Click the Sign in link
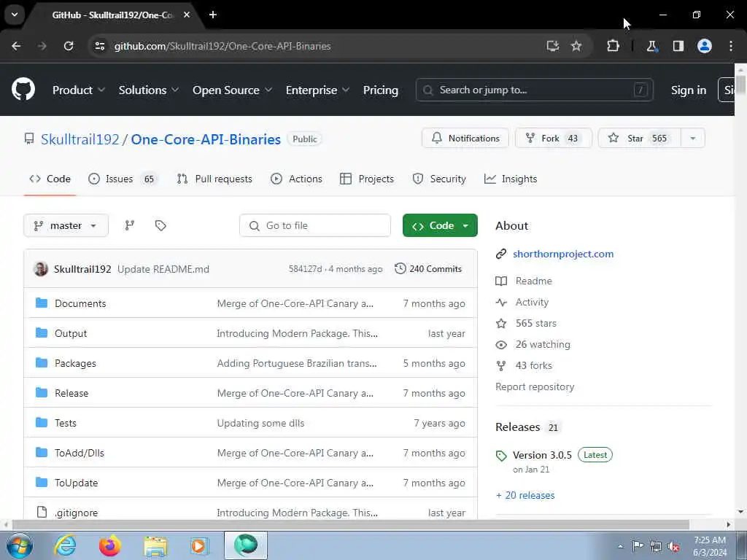Image resolution: width=747 pixels, height=560 pixels. (x=689, y=90)
